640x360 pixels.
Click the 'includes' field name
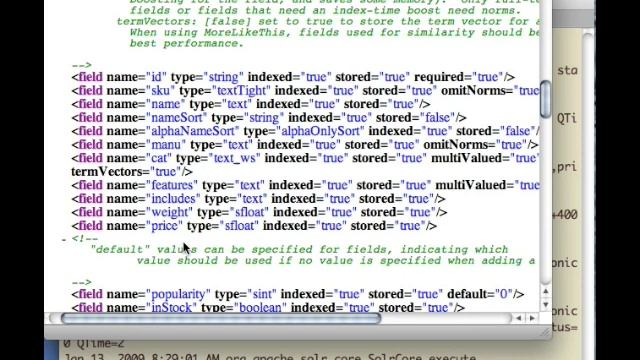click(x=173, y=198)
